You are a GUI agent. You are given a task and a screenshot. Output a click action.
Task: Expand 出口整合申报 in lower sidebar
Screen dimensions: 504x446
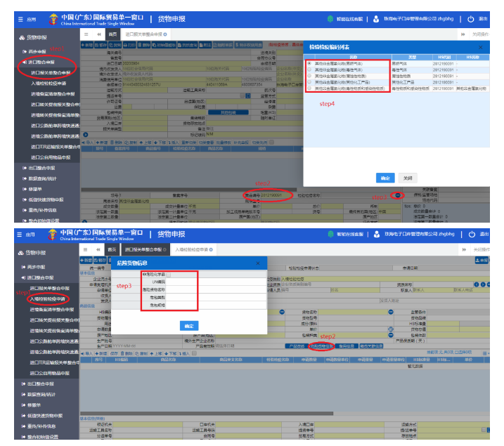(42, 383)
